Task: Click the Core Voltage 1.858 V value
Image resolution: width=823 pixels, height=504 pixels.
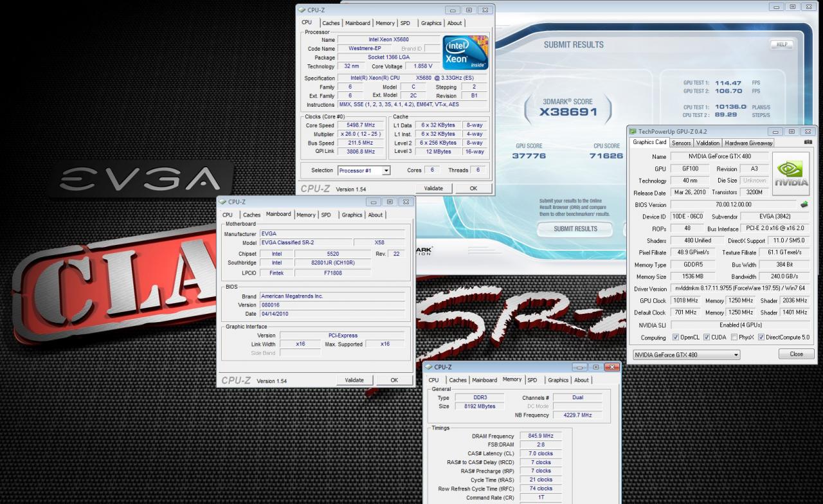Action: 422,66
